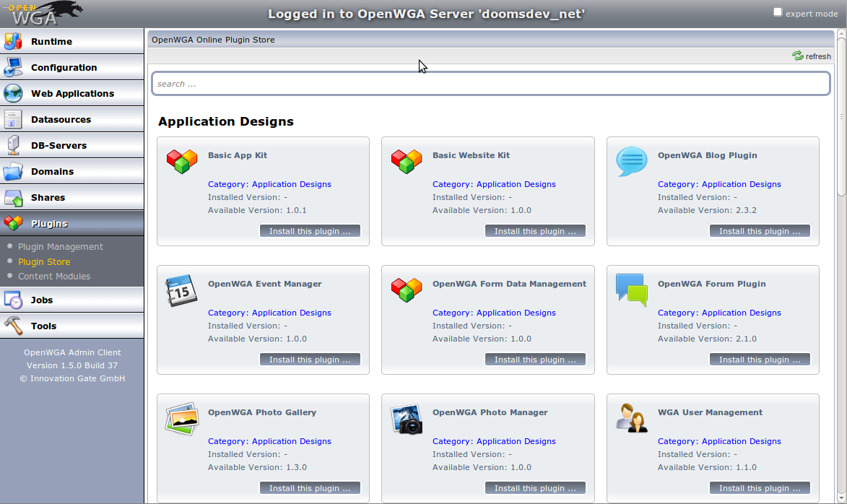Go to Plugin Management submenu
The height and width of the screenshot is (504, 847).
click(x=61, y=246)
